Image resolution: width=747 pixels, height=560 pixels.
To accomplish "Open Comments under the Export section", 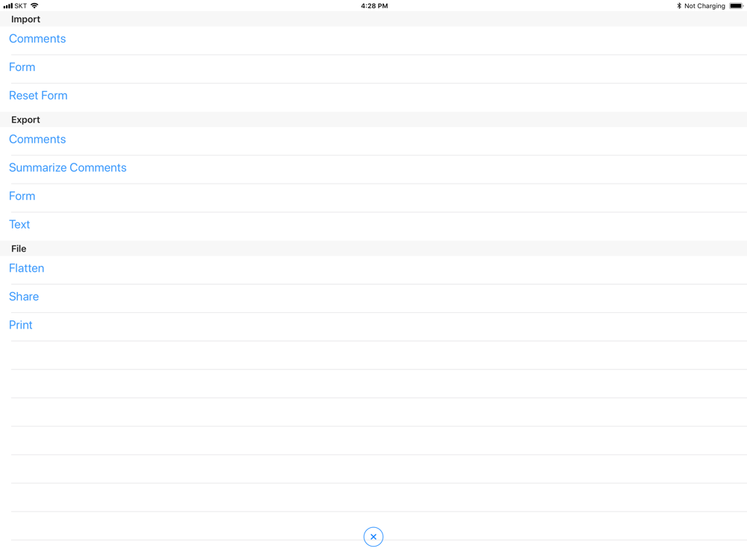I will (373, 140).
